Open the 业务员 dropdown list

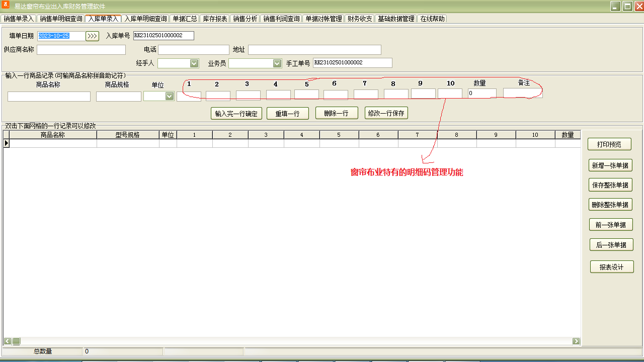pos(277,63)
